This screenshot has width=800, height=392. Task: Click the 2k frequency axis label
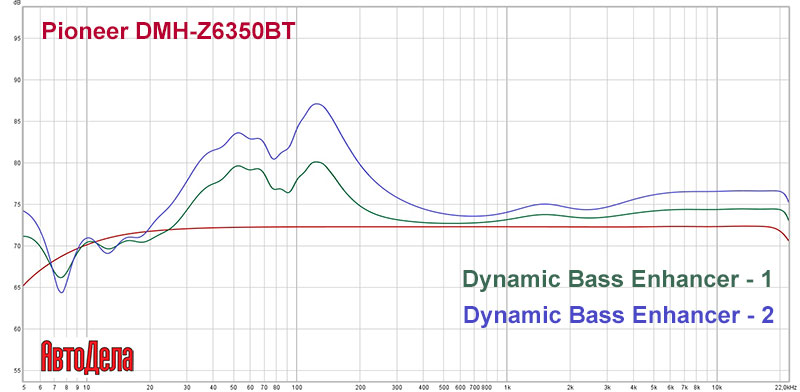point(570,387)
